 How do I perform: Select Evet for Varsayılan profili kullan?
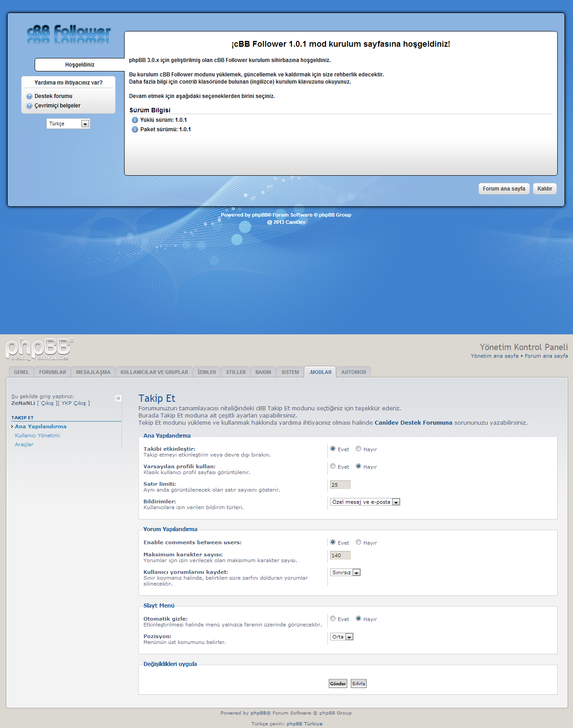click(333, 466)
